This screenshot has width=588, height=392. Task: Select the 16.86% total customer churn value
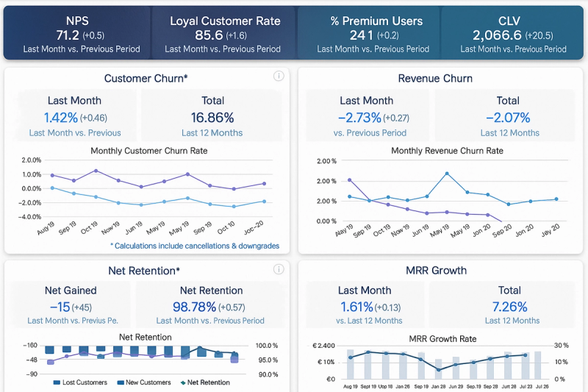coord(212,118)
